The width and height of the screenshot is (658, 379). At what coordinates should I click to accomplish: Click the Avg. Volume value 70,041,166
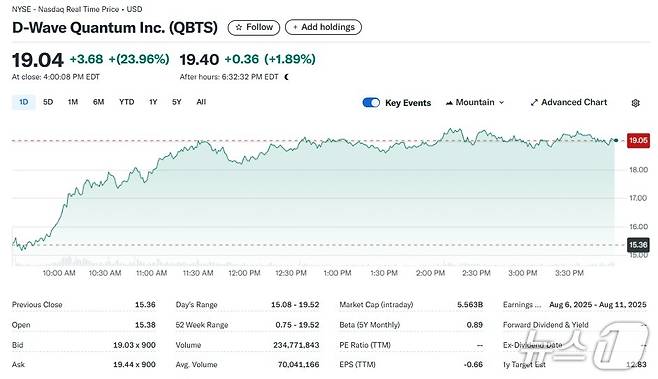point(298,364)
